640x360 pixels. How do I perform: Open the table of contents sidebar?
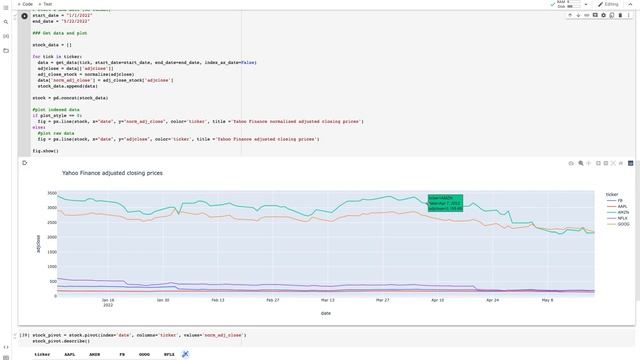coord(6,8)
